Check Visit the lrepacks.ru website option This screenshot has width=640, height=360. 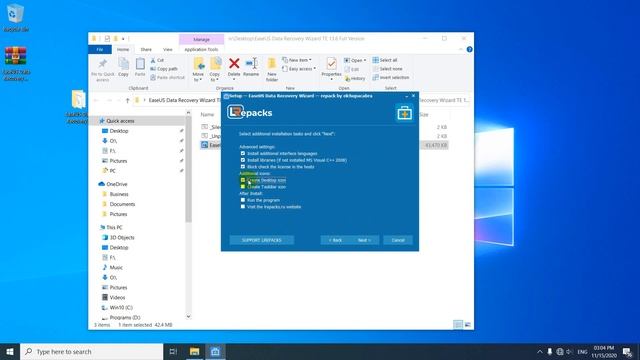pos(243,207)
